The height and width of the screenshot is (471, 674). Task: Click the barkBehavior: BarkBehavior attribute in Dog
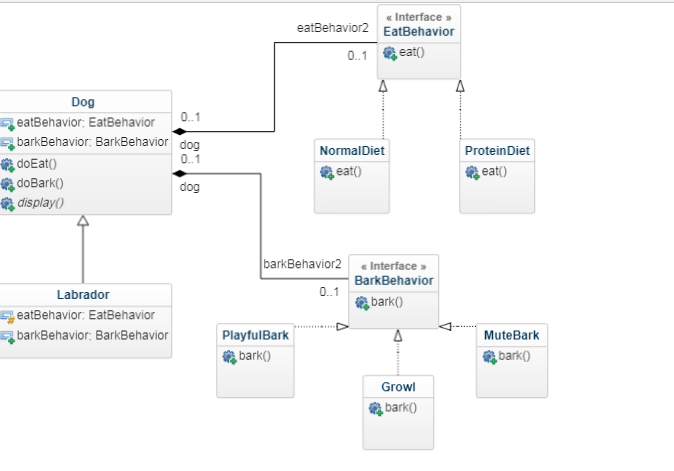(93, 142)
